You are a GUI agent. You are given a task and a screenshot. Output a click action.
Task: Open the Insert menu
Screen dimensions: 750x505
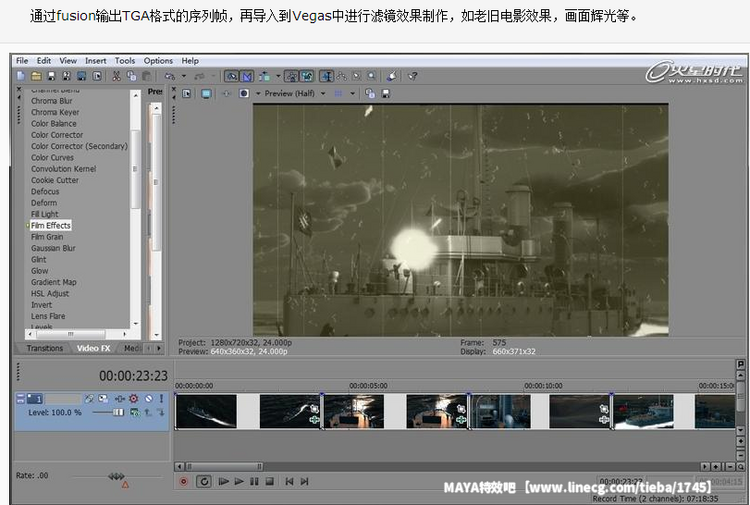pyautogui.click(x=96, y=61)
